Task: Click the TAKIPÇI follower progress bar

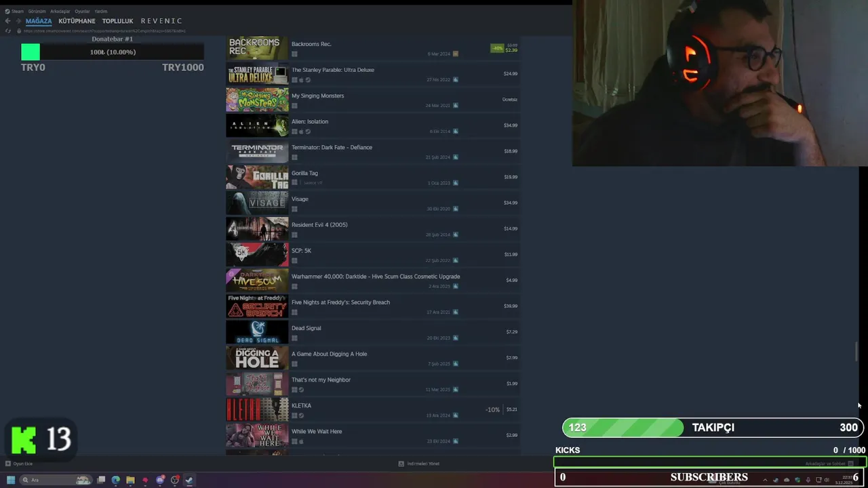Action: click(x=712, y=428)
